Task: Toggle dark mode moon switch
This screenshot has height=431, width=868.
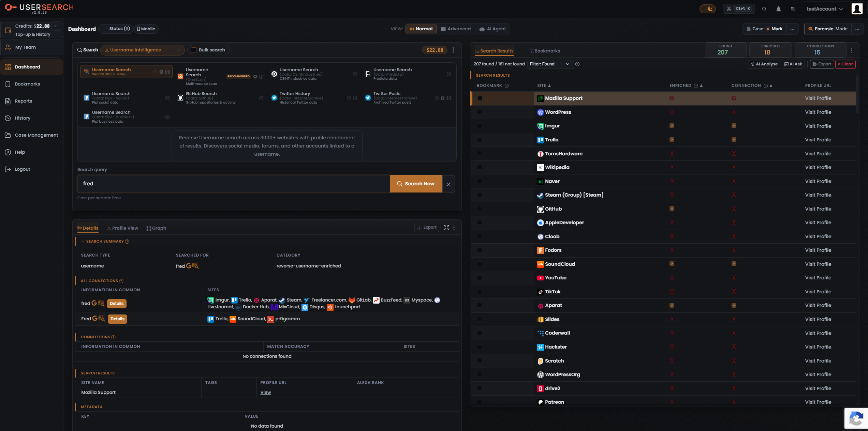Action: pos(707,9)
